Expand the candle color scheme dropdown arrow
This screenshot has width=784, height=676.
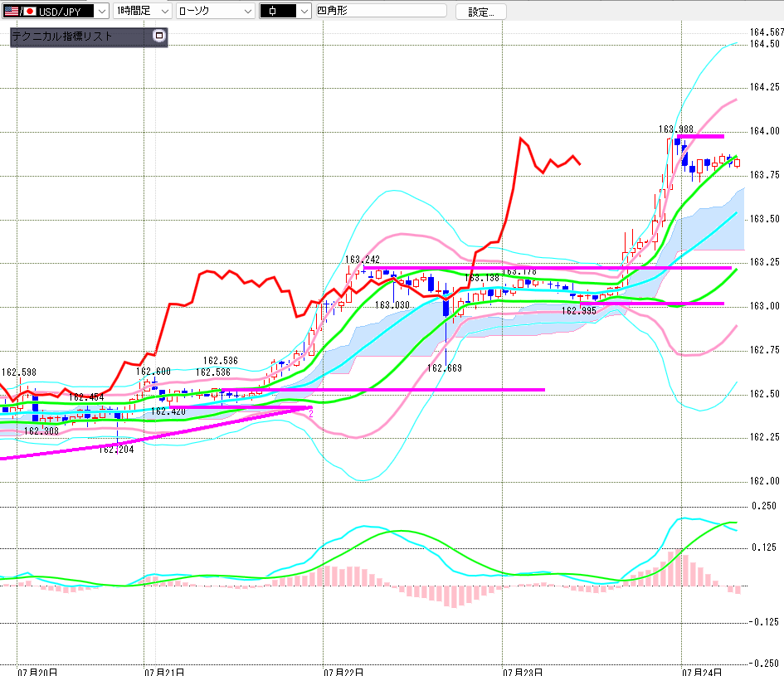tap(304, 11)
